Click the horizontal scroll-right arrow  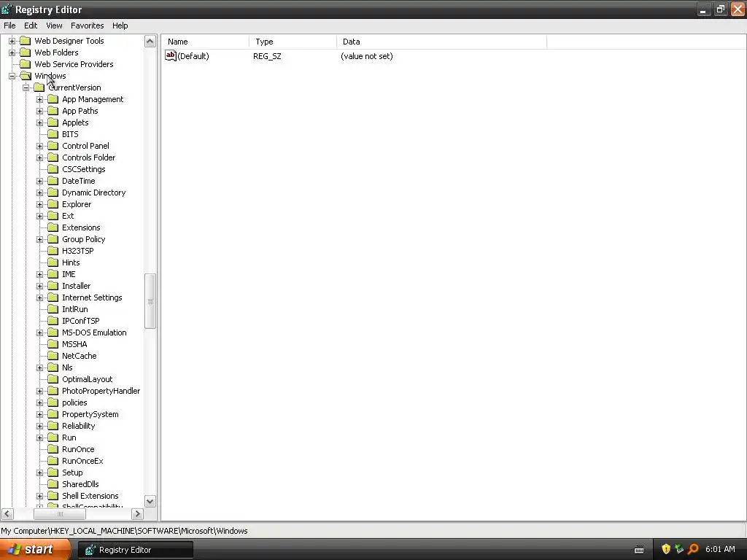point(137,514)
